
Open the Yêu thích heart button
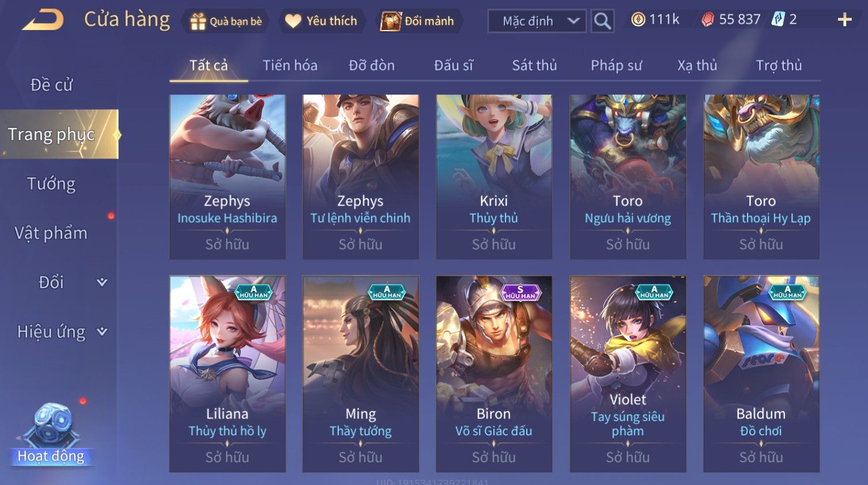pyautogui.click(x=322, y=21)
